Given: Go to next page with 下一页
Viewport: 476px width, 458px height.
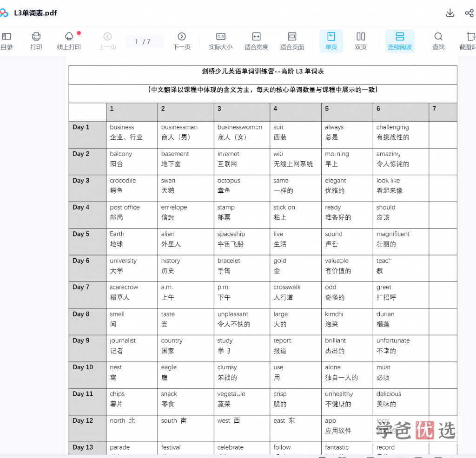Looking at the screenshot, I should pyautogui.click(x=182, y=41).
